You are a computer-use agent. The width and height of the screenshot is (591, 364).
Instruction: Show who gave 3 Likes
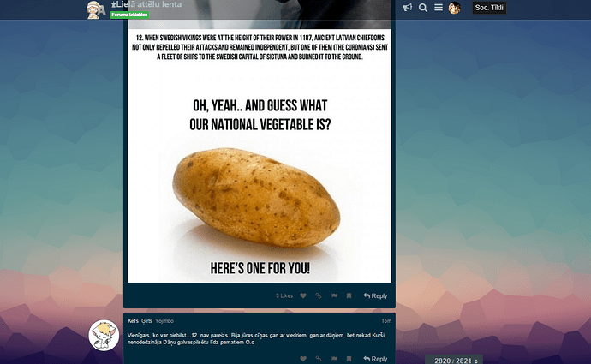pos(284,295)
